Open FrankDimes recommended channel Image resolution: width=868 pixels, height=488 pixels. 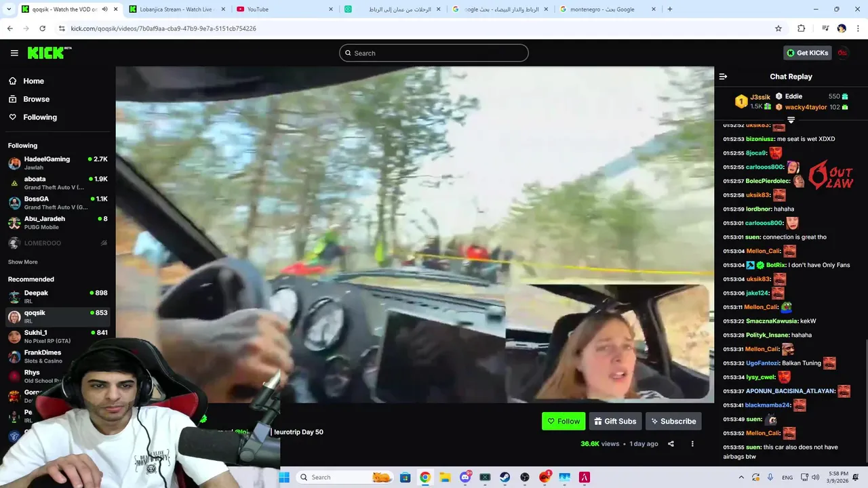tap(58, 356)
